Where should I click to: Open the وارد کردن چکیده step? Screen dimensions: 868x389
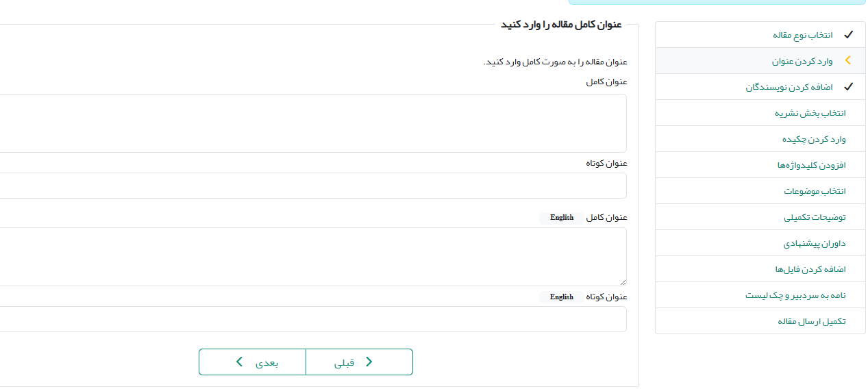click(815, 139)
